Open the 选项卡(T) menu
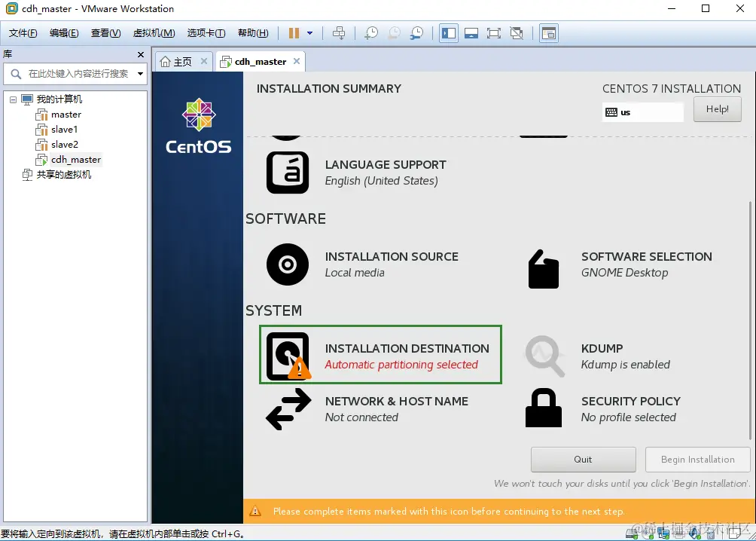This screenshot has width=756, height=541. tap(206, 33)
